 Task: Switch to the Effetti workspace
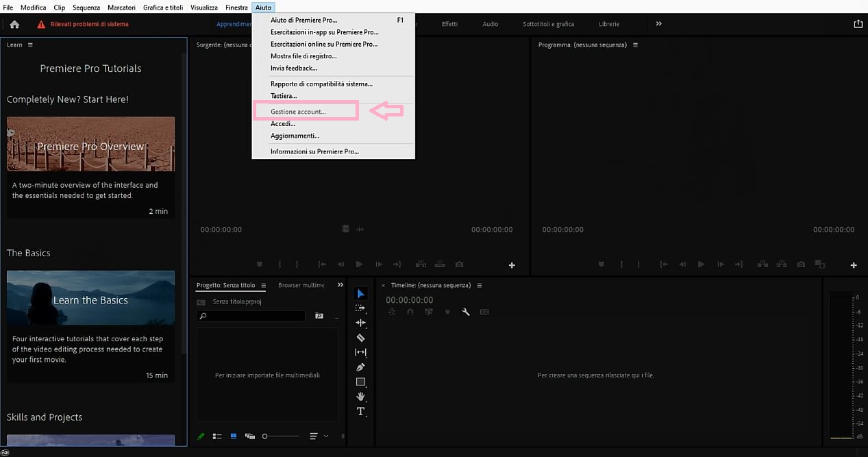click(449, 24)
